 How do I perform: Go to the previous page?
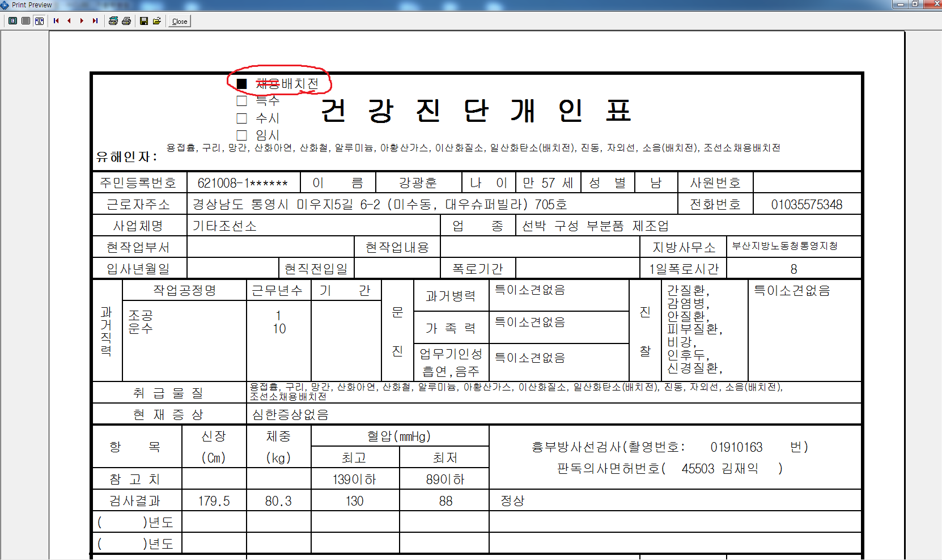69,21
